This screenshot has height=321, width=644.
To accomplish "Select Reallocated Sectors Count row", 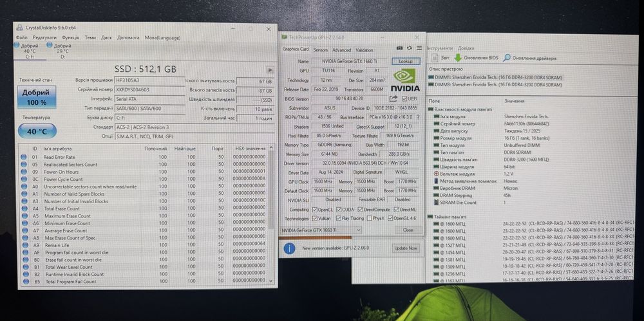I will [144, 164].
